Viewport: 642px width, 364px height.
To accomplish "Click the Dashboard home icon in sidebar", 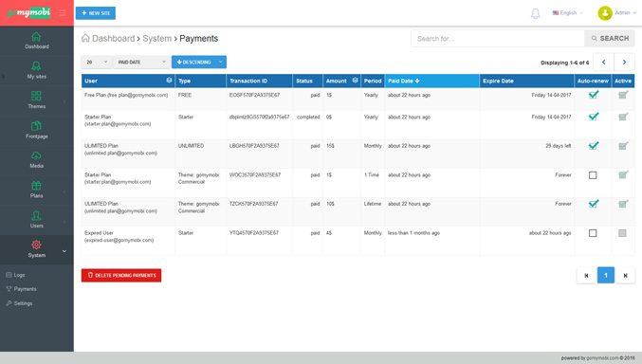I will [36, 36].
